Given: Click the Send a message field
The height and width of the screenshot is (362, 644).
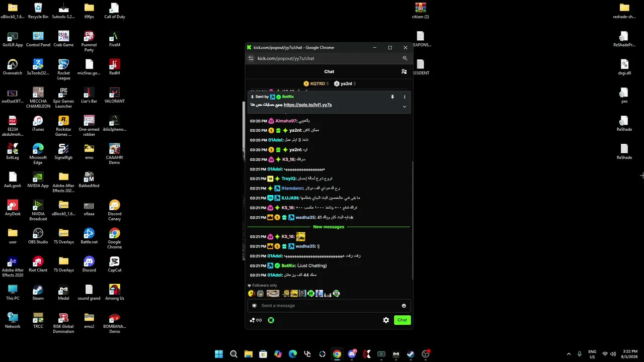Looking at the screenshot, I should click(x=329, y=306).
